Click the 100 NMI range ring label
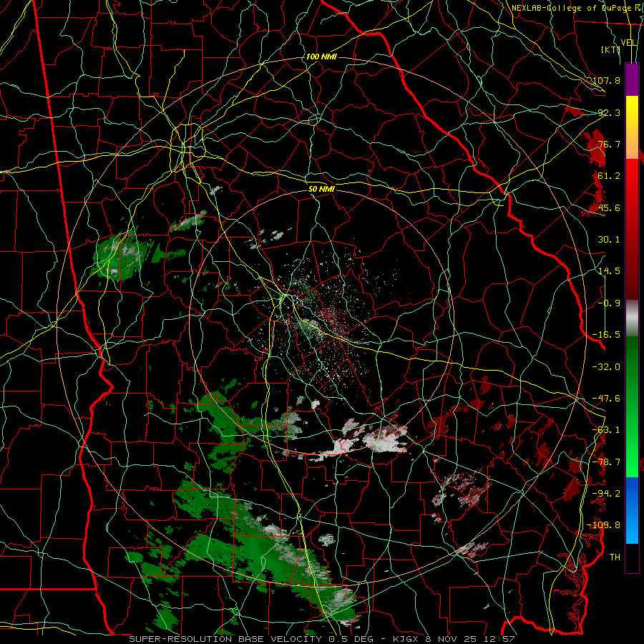The width and height of the screenshot is (644, 644). 321,57
